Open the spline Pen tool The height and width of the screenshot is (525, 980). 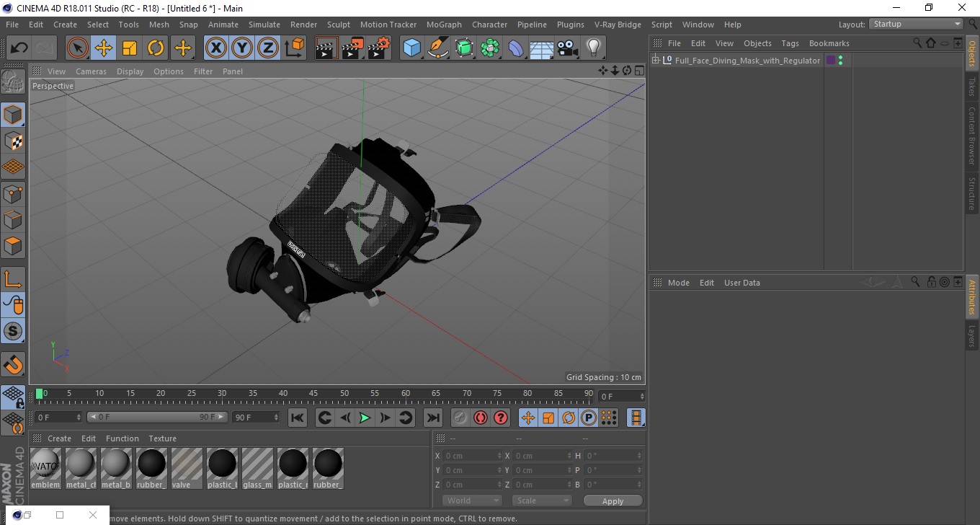pyautogui.click(x=438, y=48)
